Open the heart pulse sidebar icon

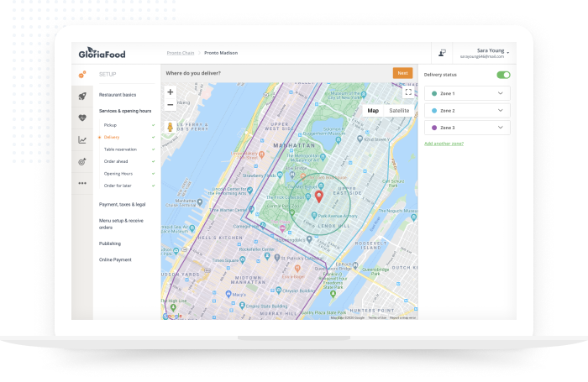tap(82, 118)
